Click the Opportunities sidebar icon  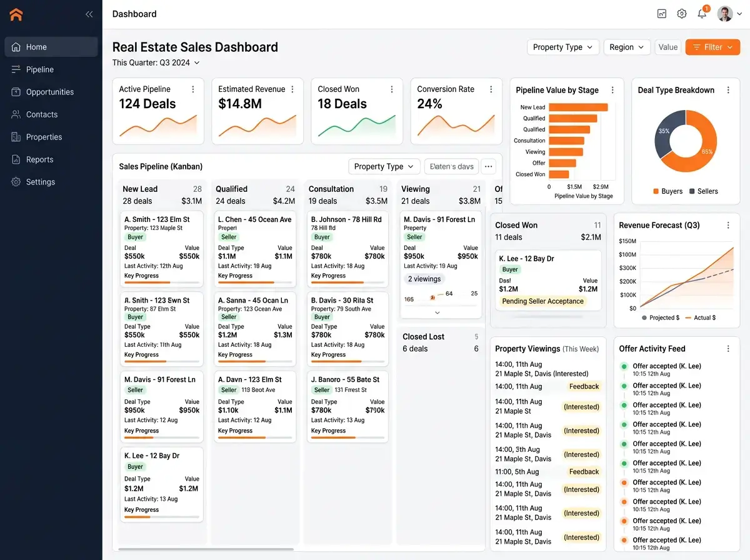(x=16, y=92)
